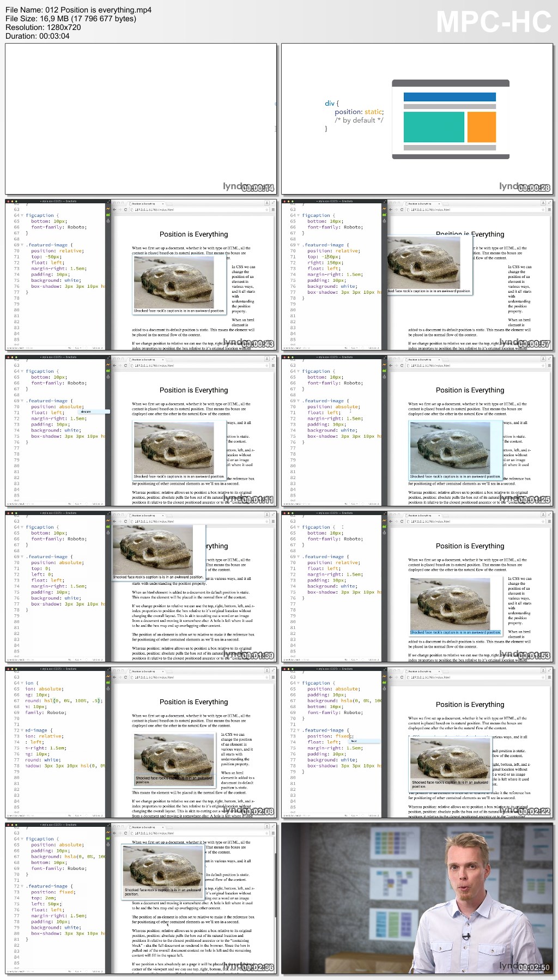The height and width of the screenshot is (980, 558).
Task: Open the frame stamped 00:02:36
Action: (141, 898)
